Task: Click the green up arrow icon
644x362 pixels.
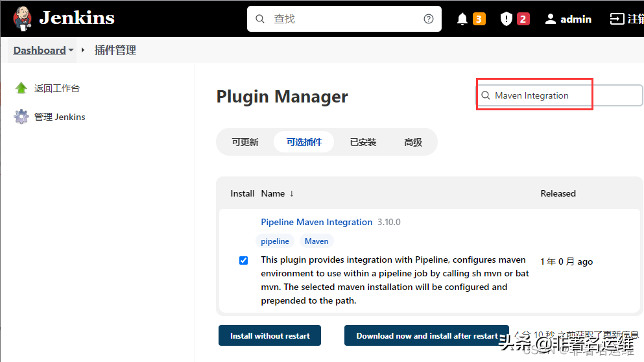Action: 21,88
